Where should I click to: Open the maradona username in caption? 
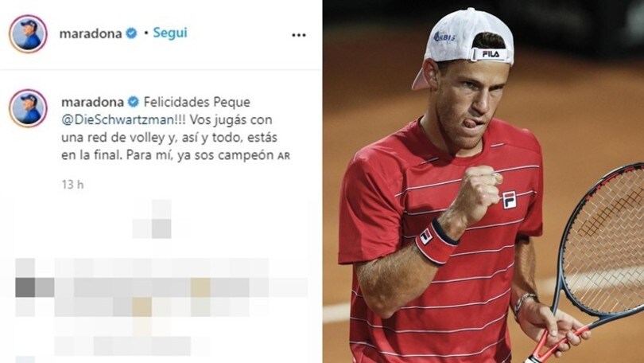(92, 102)
